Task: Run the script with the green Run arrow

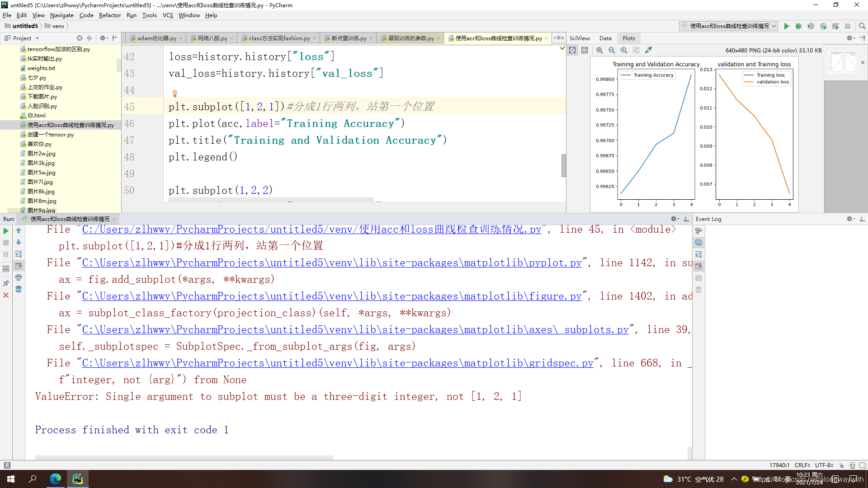Action: click(786, 26)
